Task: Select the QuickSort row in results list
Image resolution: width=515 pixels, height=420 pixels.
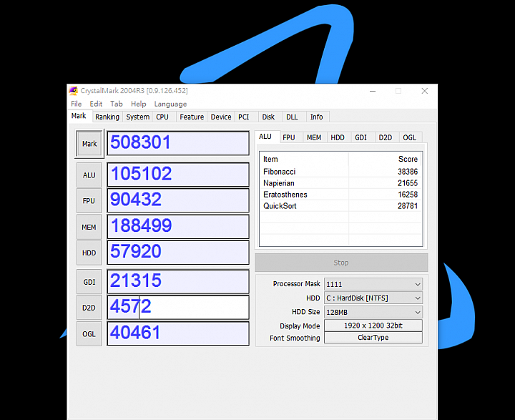Action: [340, 206]
